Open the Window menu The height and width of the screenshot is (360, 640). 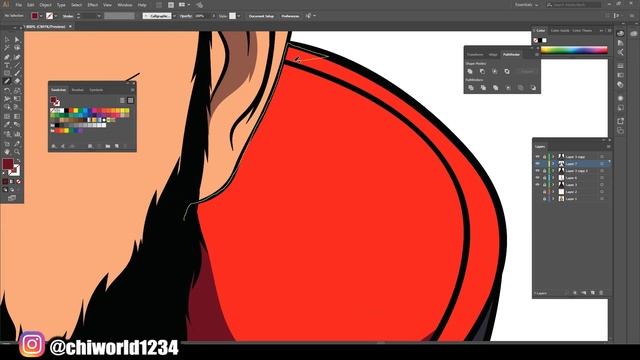pyautogui.click(x=124, y=5)
